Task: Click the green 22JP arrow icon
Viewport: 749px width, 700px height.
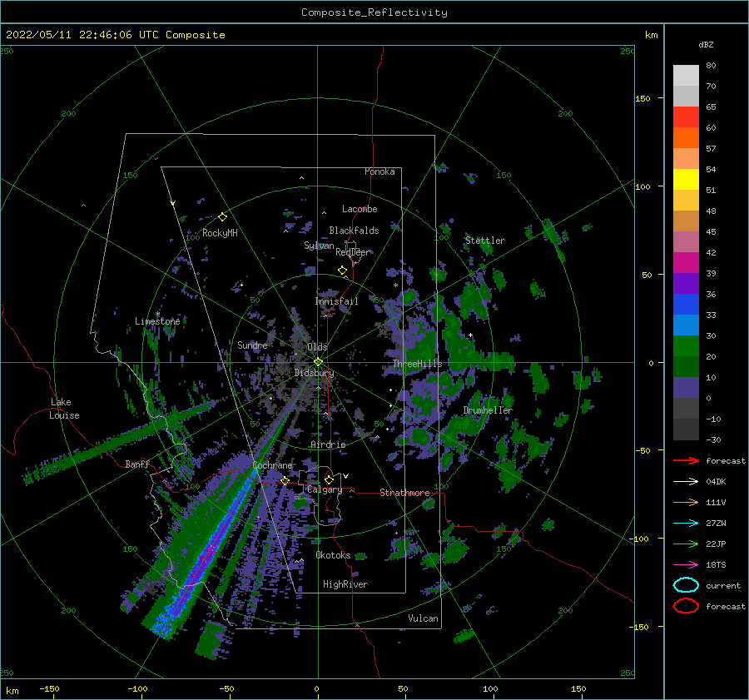Action: coord(686,544)
